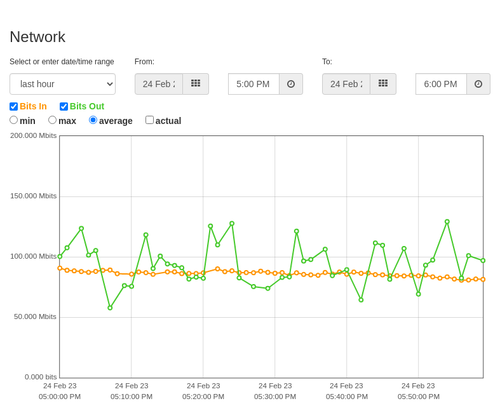Click the Bits In orange label text
Viewport: 500px width, 403px height.
33,106
